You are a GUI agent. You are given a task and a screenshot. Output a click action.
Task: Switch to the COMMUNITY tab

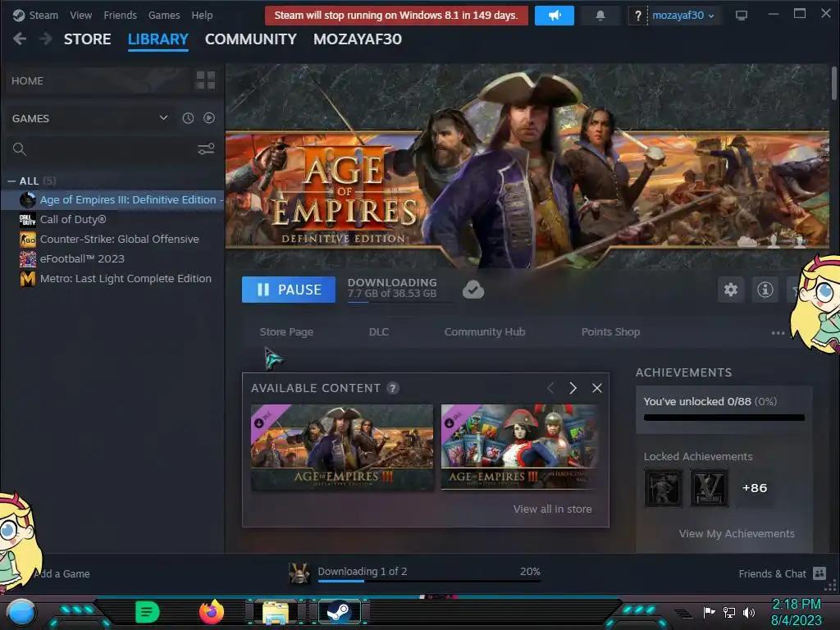[x=251, y=39]
